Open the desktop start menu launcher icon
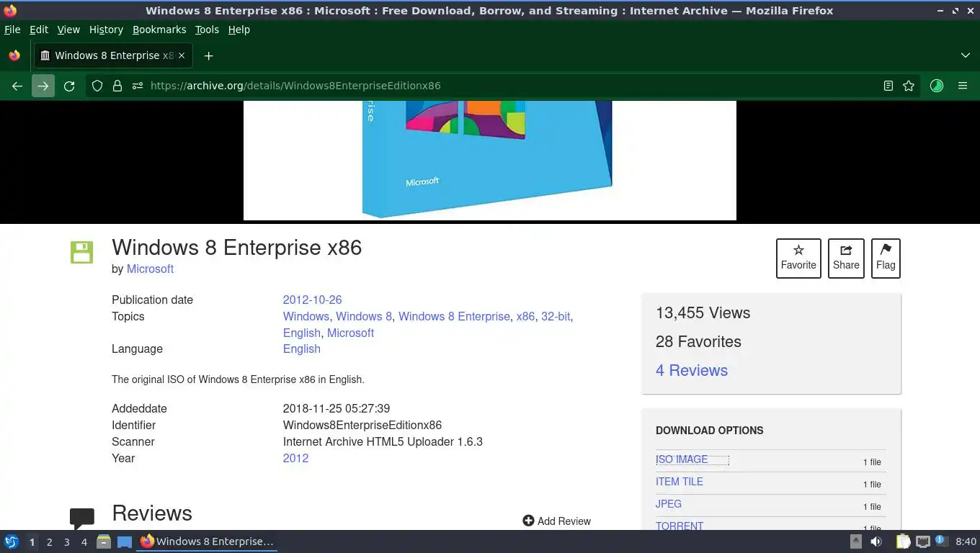980x553 pixels. coord(12,541)
